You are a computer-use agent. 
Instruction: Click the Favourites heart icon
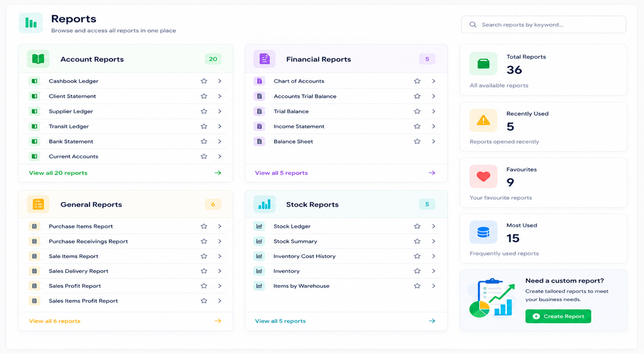(x=484, y=176)
